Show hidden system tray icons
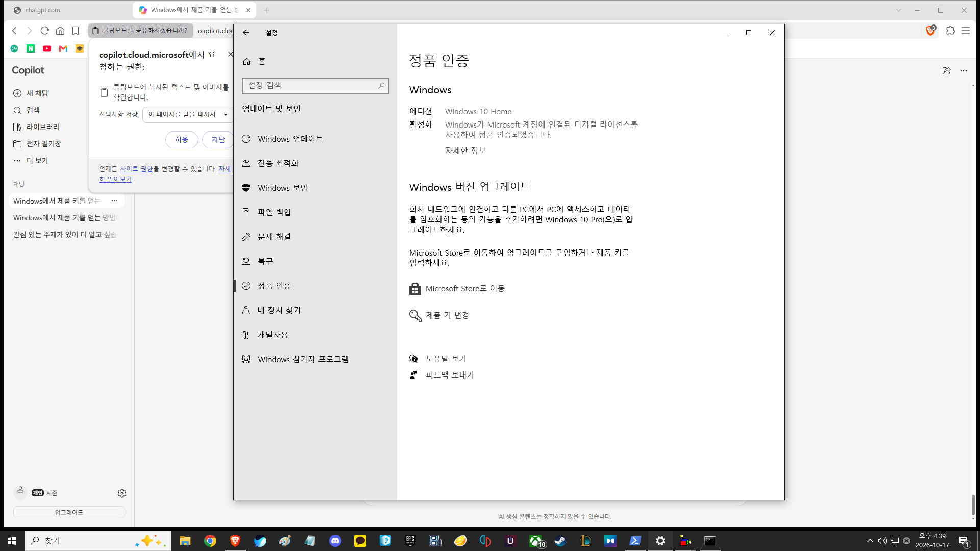Screen dimensions: 980x551 870,541
